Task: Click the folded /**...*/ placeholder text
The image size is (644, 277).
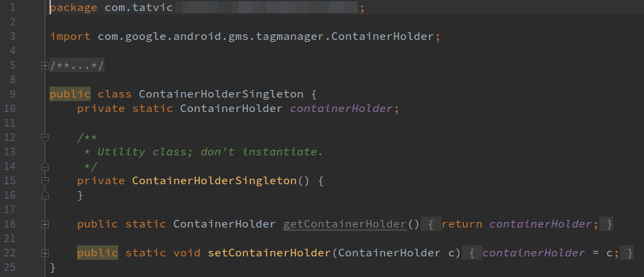Action: 77,65
